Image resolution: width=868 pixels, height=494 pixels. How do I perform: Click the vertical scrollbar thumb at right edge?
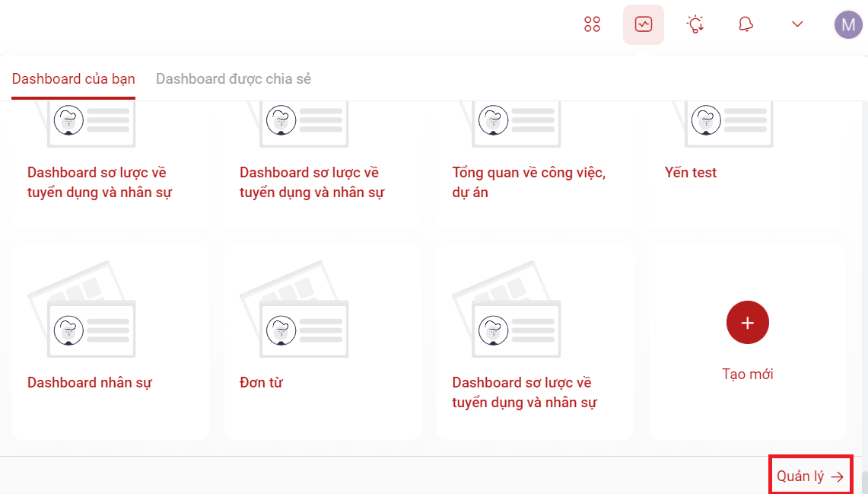[x=864, y=483]
